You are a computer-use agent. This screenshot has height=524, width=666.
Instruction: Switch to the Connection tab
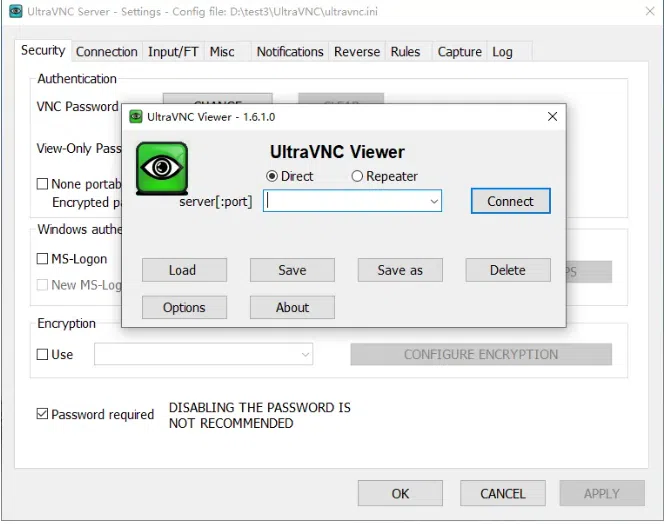(x=107, y=52)
